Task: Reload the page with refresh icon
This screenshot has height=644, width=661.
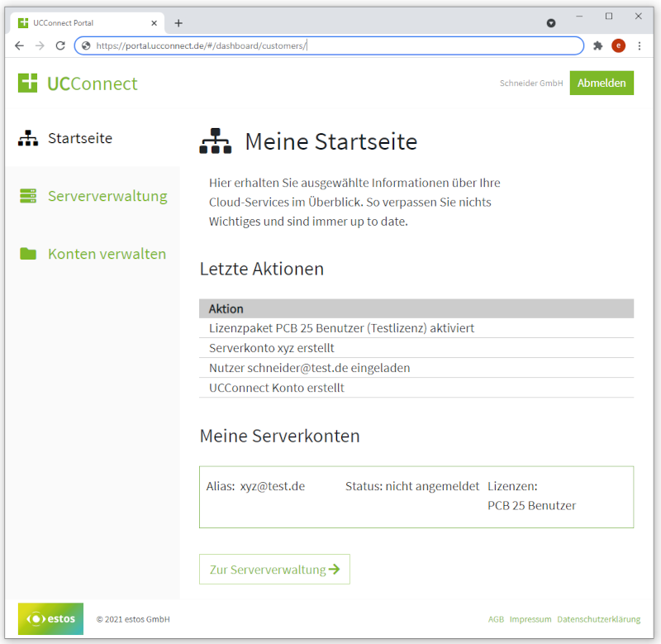Action: 59,45
